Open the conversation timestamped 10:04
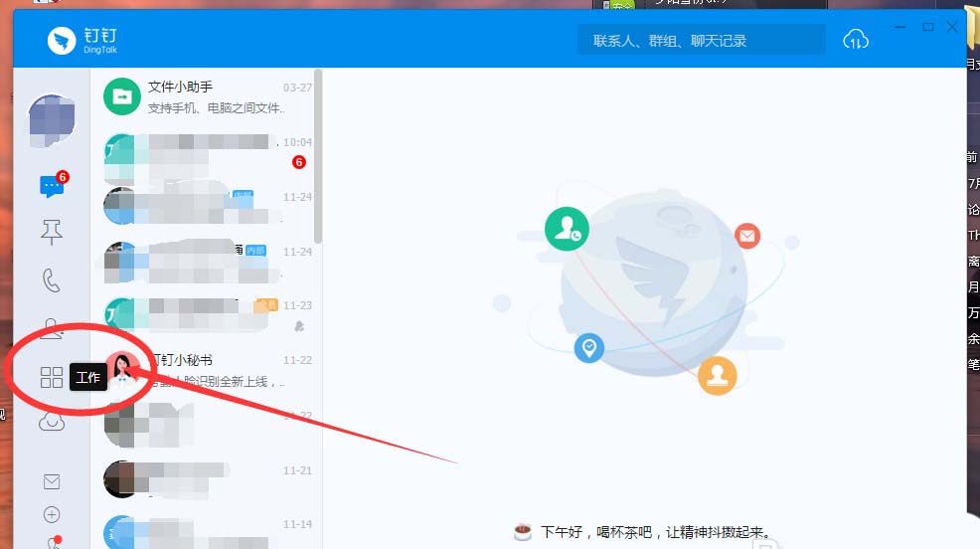Image resolution: width=980 pixels, height=549 pixels. (x=207, y=151)
